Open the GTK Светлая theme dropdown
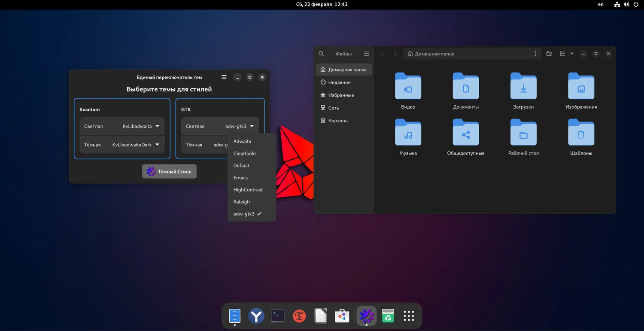The height and width of the screenshot is (331, 644). 239,126
